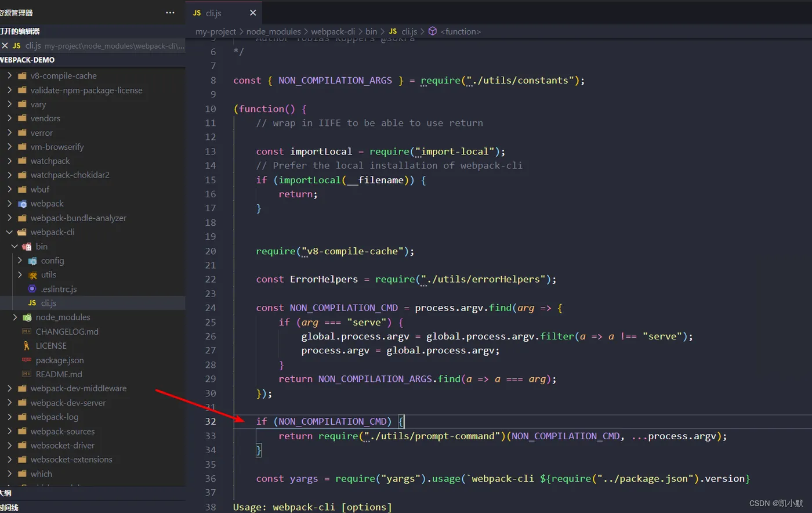Viewport: 812px width, 513px height.
Task: Click the README.md markdown icon
Action: [x=27, y=374]
